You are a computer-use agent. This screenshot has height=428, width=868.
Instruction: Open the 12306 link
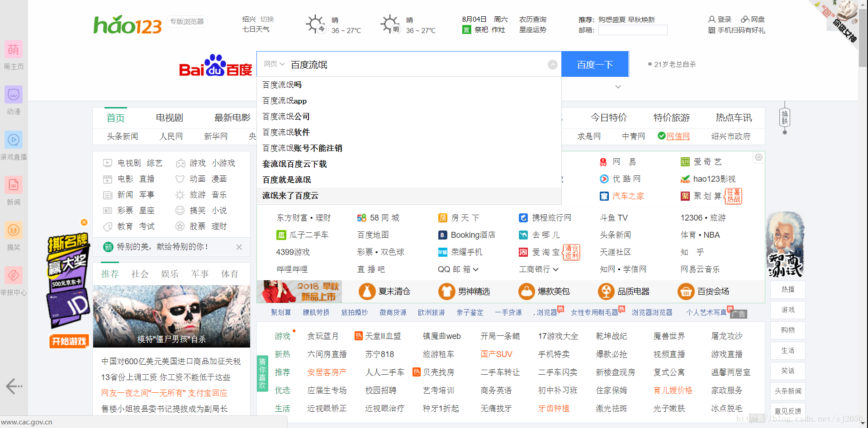692,218
